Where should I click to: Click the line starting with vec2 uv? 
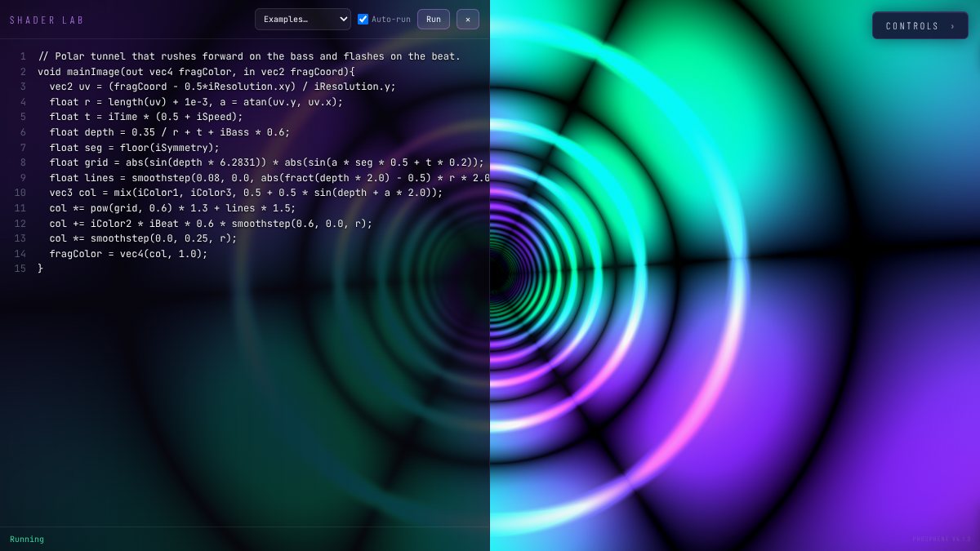pyautogui.click(x=222, y=87)
